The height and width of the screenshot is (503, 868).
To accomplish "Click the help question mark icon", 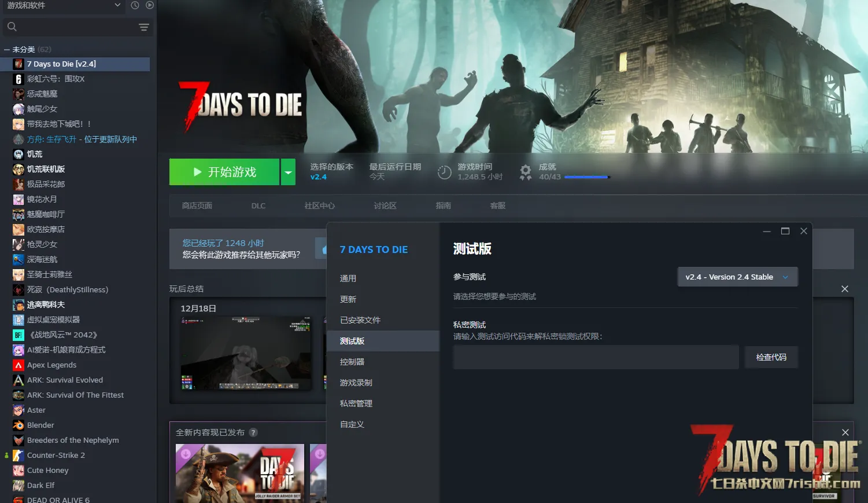I will [x=253, y=432].
